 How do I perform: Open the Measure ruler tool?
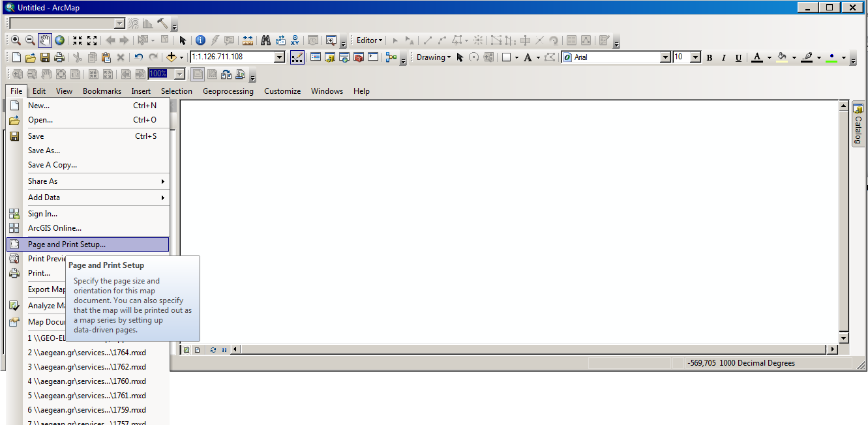point(248,40)
